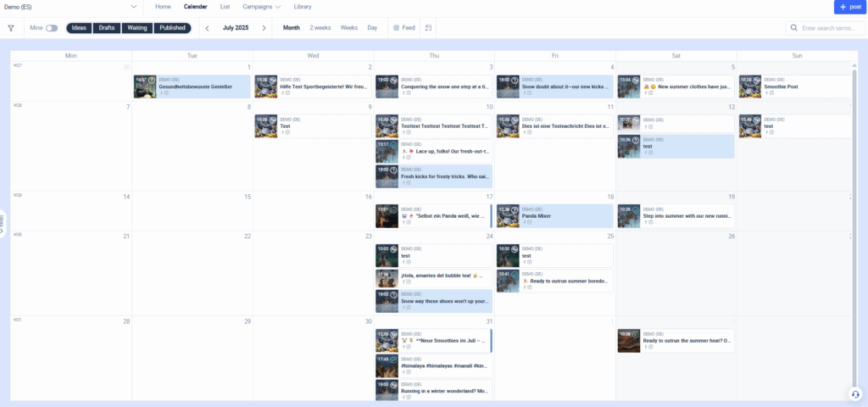Toggle the Waiting status filter
The image size is (868, 407).
pyautogui.click(x=137, y=28)
